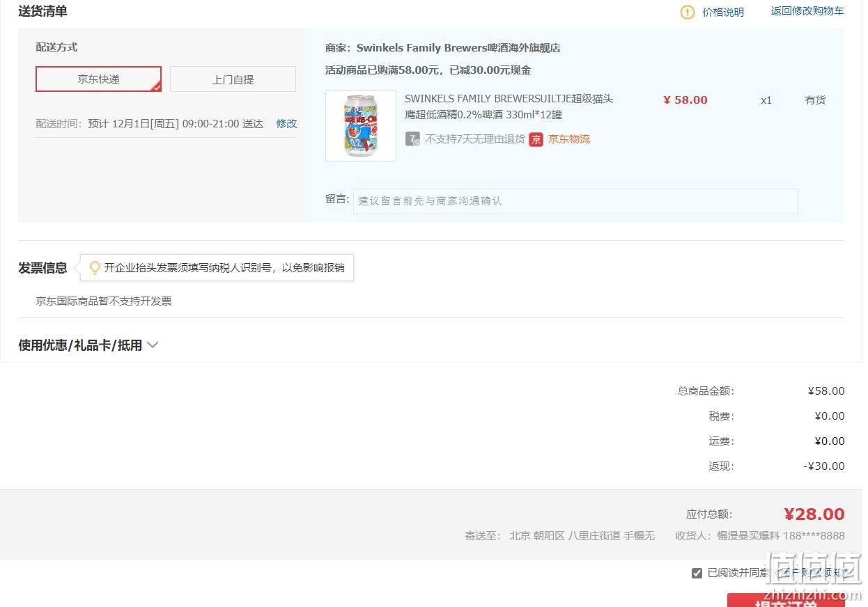Open the 价格说明 price explanation link
The width and height of the screenshot is (868, 607).
point(723,12)
